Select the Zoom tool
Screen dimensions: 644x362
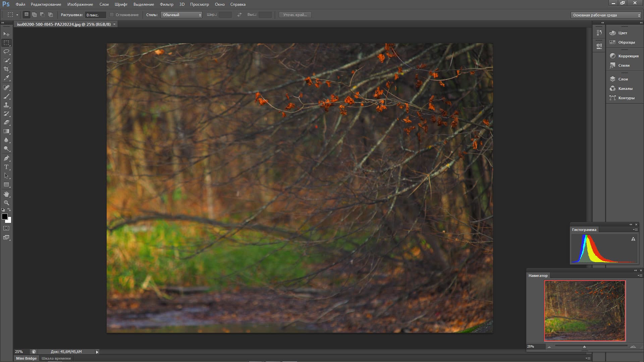[x=6, y=203]
